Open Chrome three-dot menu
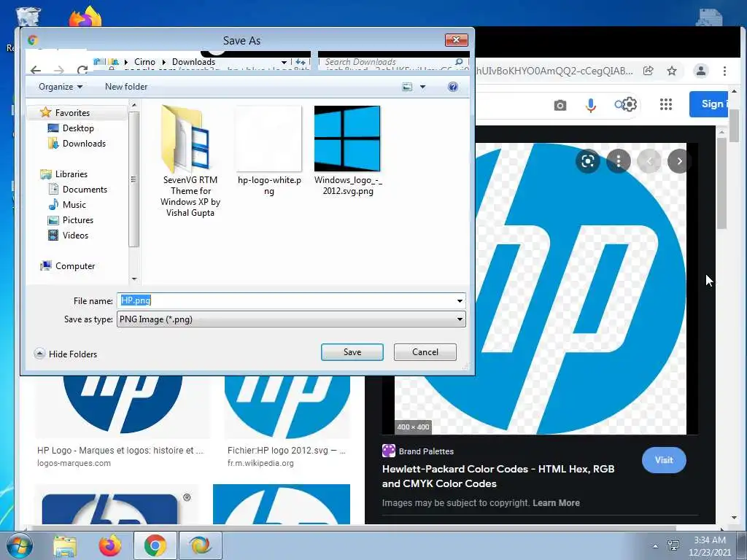747x560 pixels. click(x=724, y=71)
